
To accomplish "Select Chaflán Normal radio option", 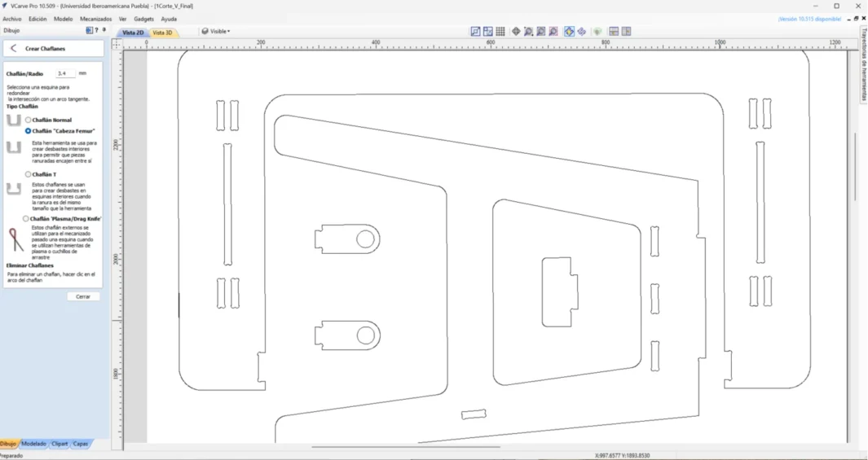I will coord(29,120).
